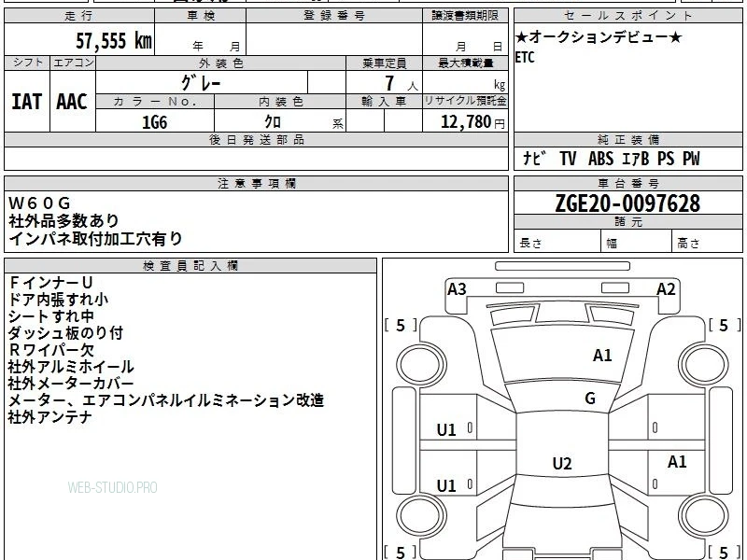Image resolution: width=747 pixels, height=560 pixels.
Task: Select the 12,780円 recycle deposit amount
Action: coord(472,122)
